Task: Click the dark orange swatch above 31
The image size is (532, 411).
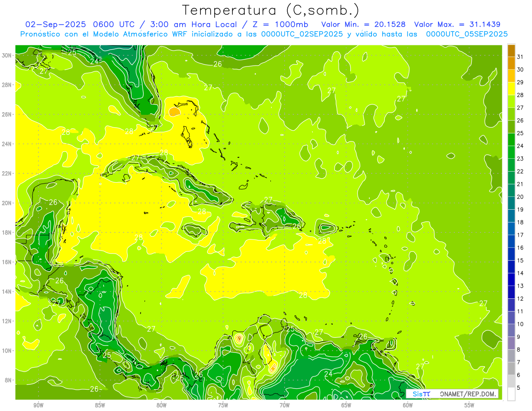Action: (x=511, y=51)
